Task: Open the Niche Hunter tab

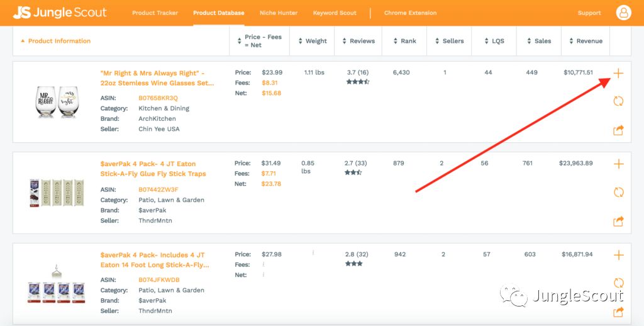Action: (x=279, y=13)
